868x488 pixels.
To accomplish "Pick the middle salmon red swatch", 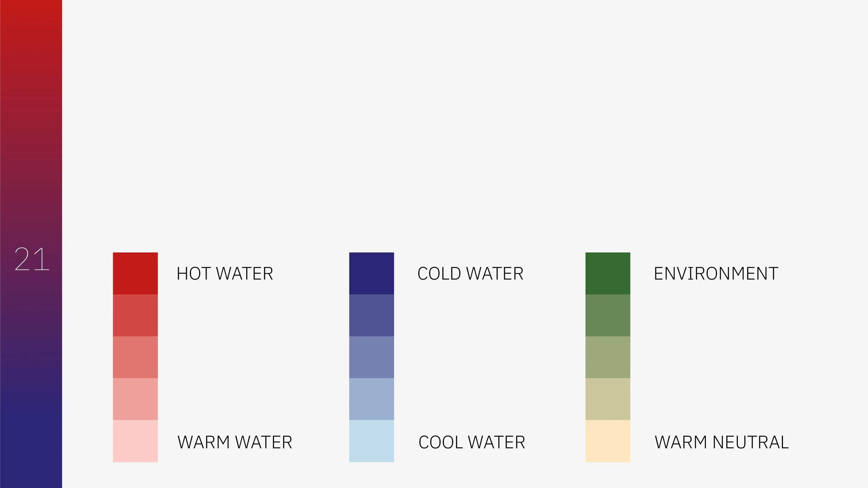I will pos(135,357).
